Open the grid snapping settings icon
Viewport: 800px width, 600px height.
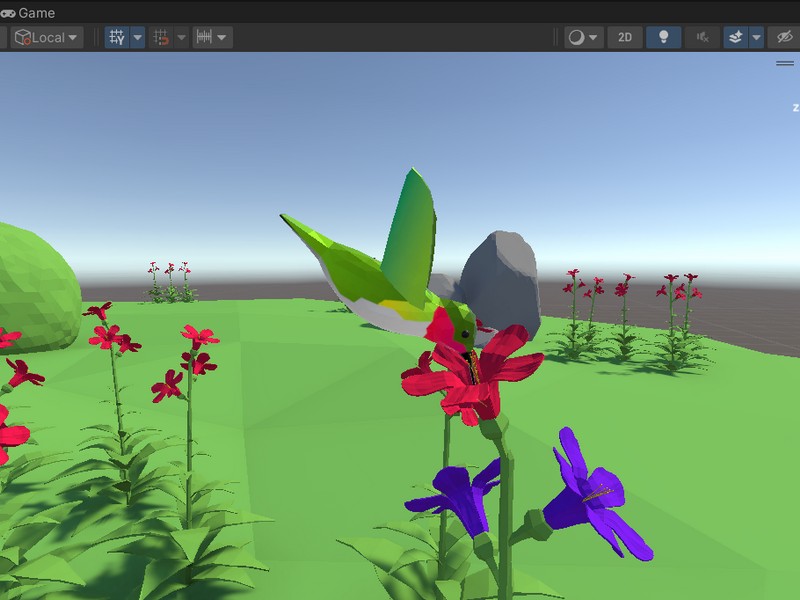159,37
